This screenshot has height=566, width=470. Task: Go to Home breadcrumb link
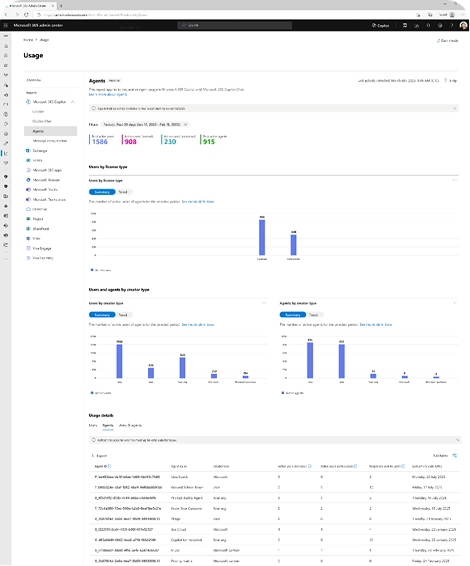pos(28,40)
